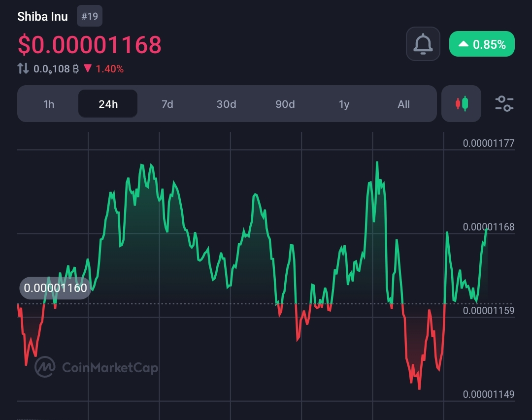Tap the 0.00001160 opening price label
This screenshot has height=420, width=532.
(55, 288)
